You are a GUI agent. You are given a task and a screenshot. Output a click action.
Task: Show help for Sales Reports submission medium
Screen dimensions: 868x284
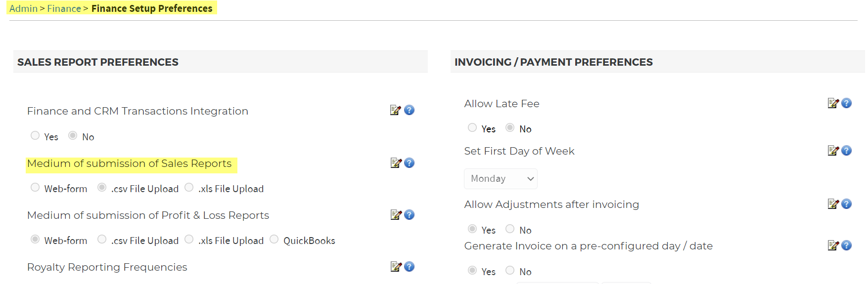coord(409,163)
